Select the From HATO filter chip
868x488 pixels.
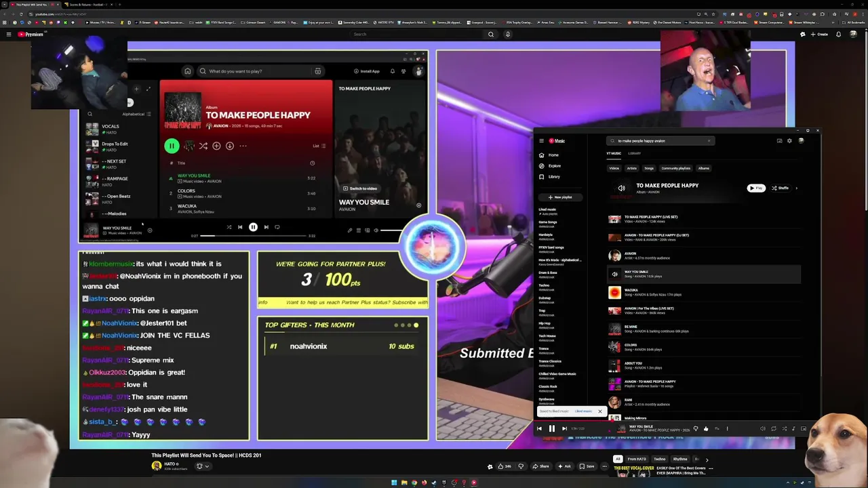point(636,459)
